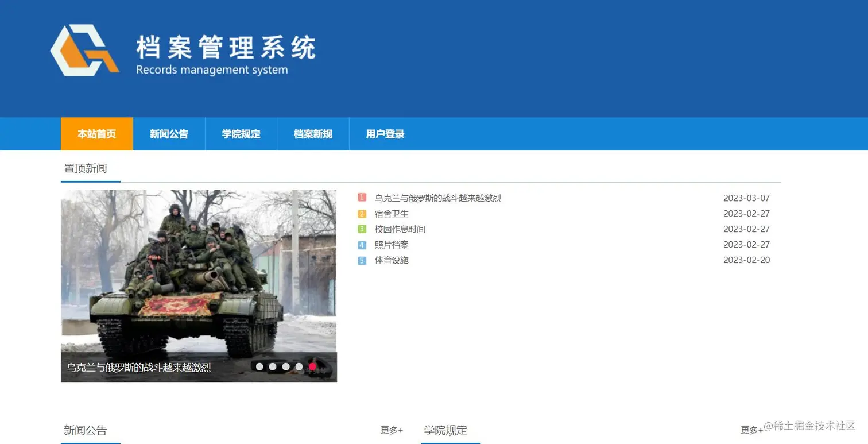The width and height of the screenshot is (868, 444).
Task: Open 更多+ for the 学院规定 section
Action: click(752, 430)
